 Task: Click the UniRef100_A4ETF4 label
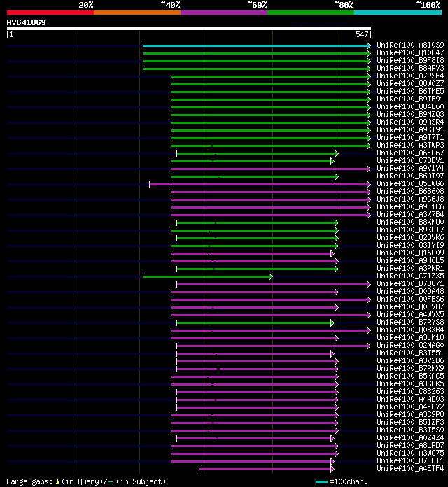[410, 468]
